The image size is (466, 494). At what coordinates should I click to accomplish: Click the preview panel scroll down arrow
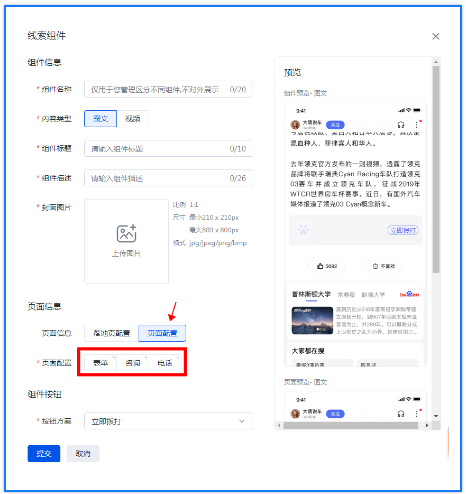tap(436, 416)
